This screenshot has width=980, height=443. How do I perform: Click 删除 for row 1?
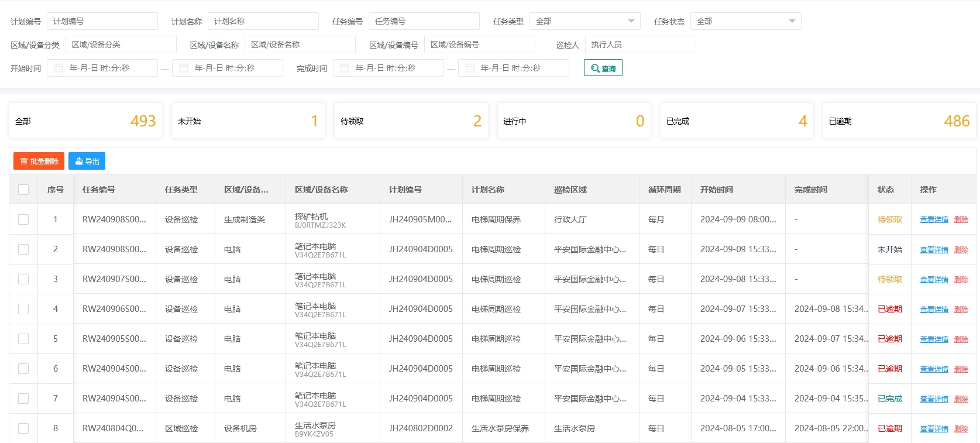tap(961, 219)
